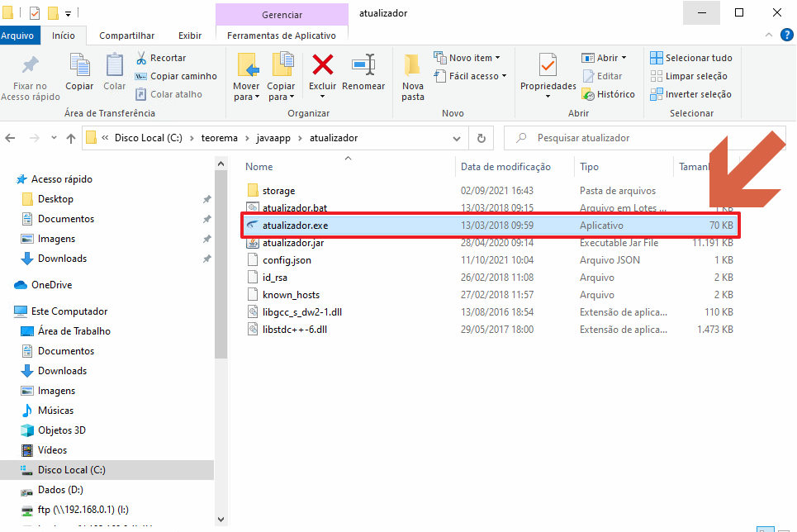The height and width of the screenshot is (532, 797).
Task: Click the Forward navigation arrow
Action: [x=34, y=138]
